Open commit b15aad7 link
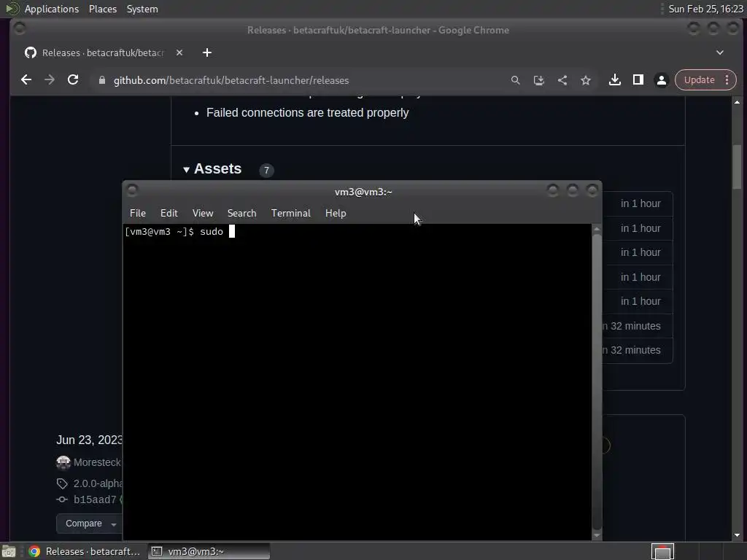Image resolution: width=747 pixels, height=560 pixels. pos(95,499)
